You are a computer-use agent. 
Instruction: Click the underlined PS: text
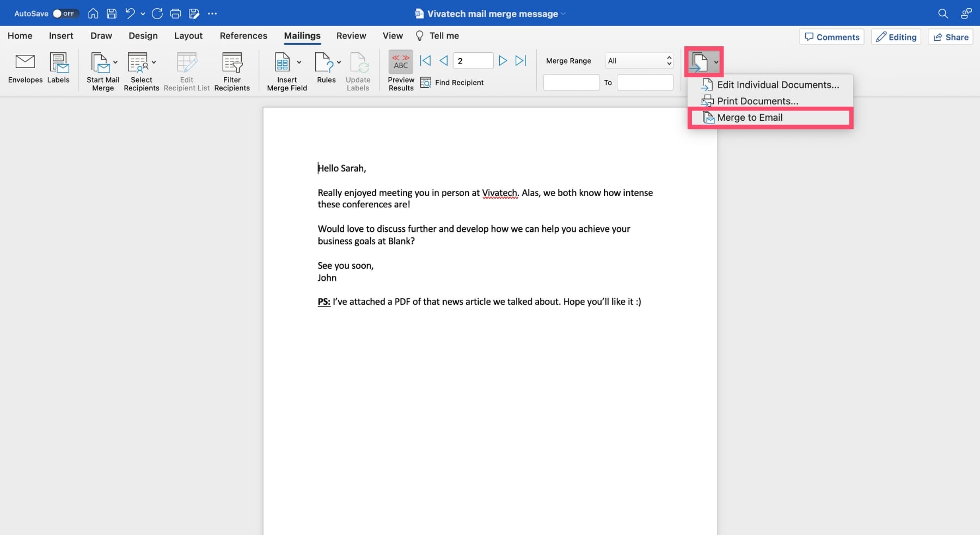pos(324,302)
